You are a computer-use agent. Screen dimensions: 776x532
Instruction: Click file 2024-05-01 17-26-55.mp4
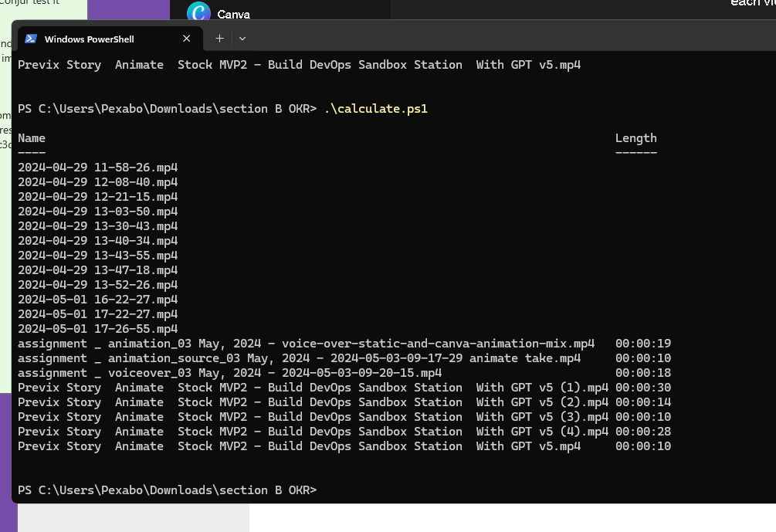[97, 329]
